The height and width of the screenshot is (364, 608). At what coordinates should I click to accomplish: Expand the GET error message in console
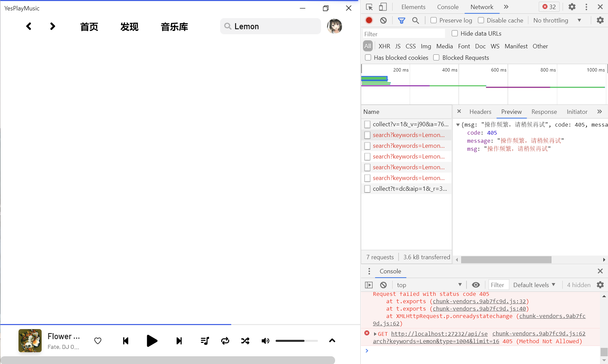[375, 334]
